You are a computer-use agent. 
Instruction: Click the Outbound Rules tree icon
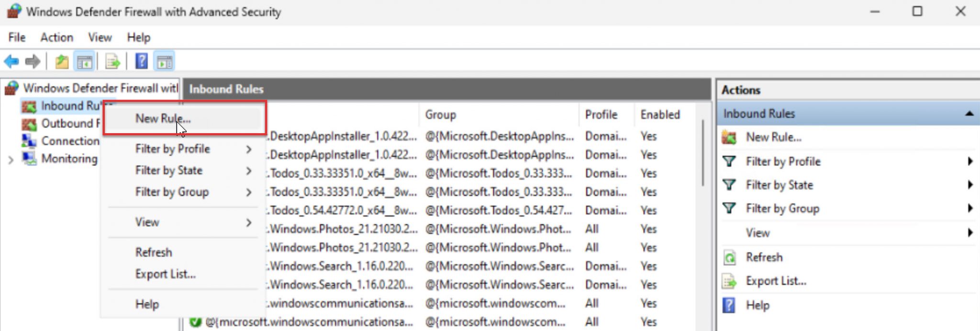29,124
